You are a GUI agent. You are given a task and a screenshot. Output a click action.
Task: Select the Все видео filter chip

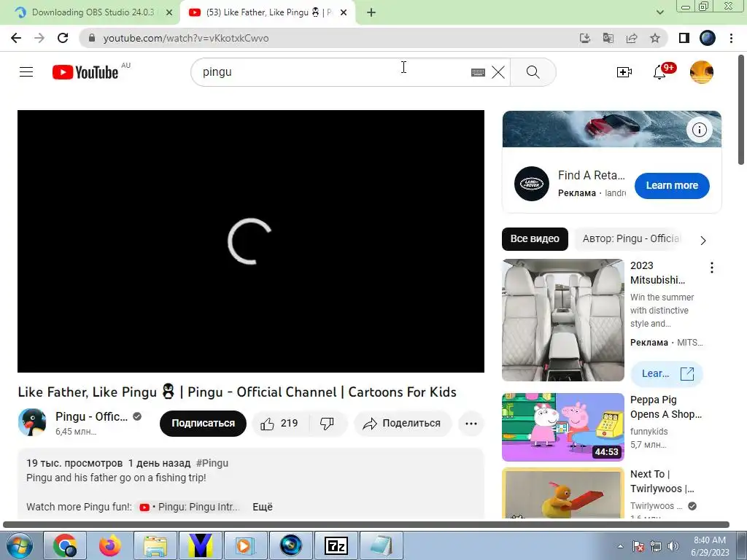click(535, 238)
